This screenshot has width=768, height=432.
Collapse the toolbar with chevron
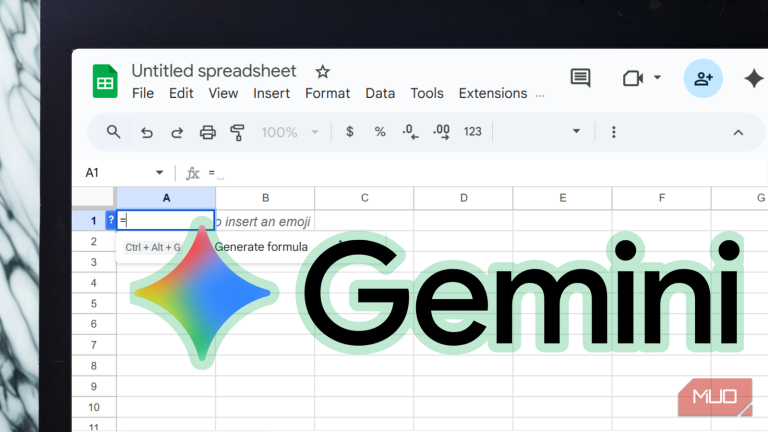[x=738, y=132]
